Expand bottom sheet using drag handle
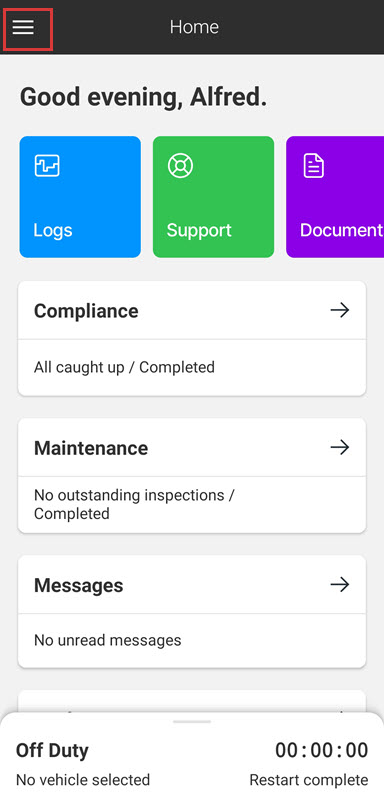Screen dimensions: 385x797 192,721
